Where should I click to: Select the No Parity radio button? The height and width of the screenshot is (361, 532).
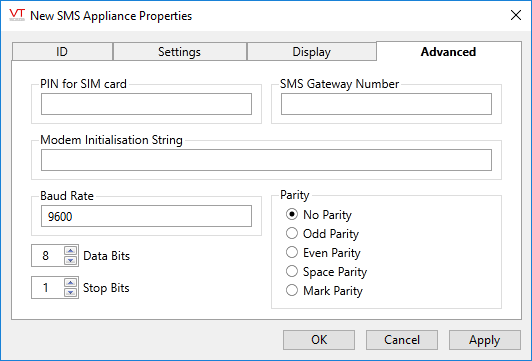292,214
